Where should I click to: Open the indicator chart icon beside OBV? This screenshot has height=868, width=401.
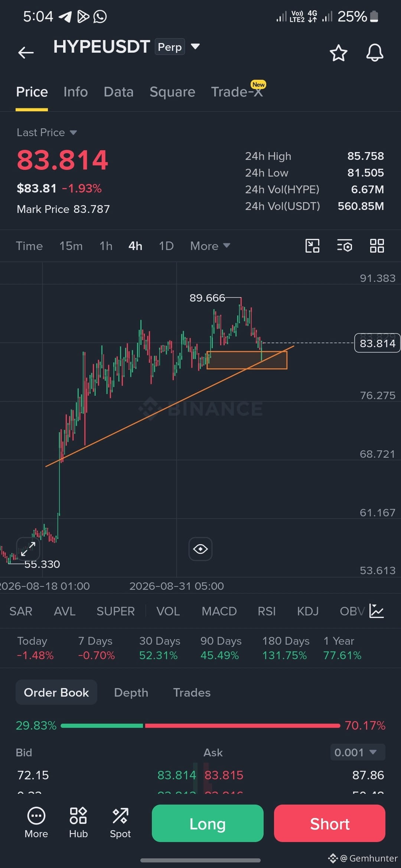pyautogui.click(x=376, y=611)
